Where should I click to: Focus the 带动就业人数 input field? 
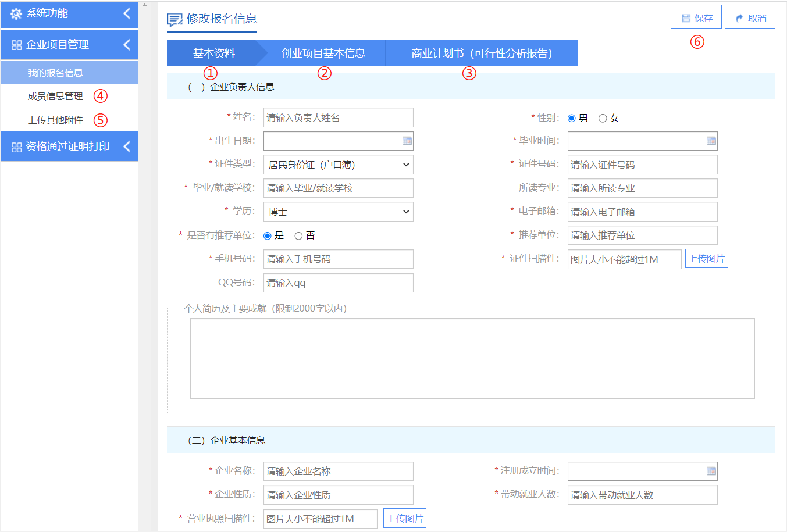(x=643, y=495)
